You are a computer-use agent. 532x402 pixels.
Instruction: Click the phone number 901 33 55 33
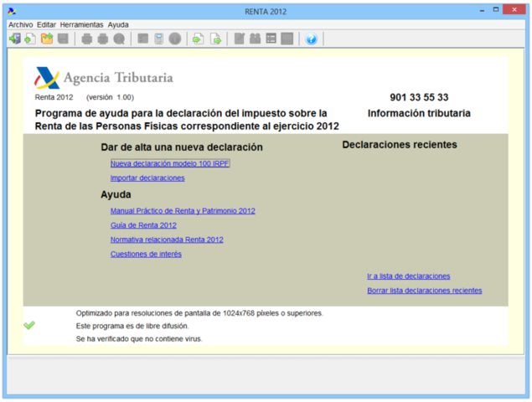[x=419, y=97]
